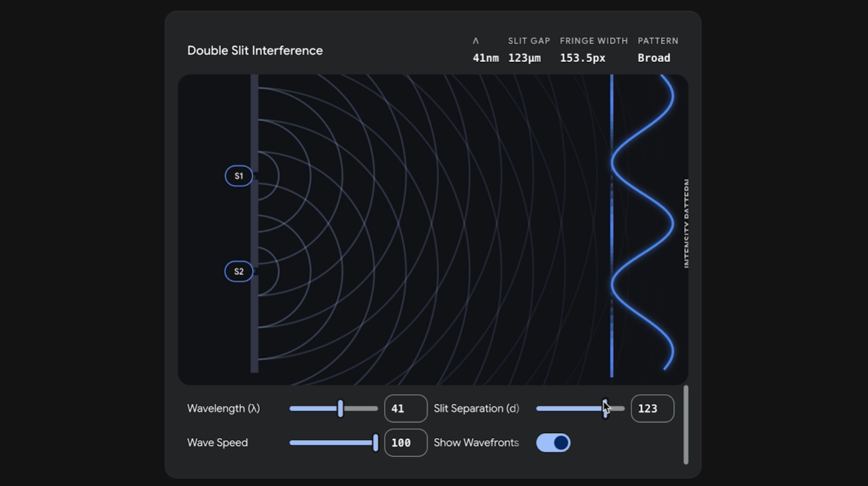Turn the Show Wavefronts toggle off
This screenshot has height=486, width=868.
coord(553,442)
